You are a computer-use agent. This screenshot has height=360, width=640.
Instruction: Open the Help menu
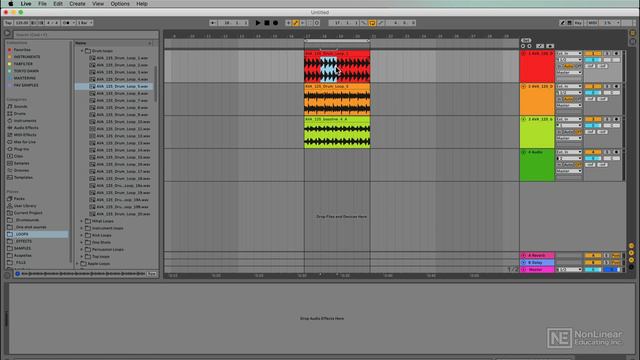(142, 4)
